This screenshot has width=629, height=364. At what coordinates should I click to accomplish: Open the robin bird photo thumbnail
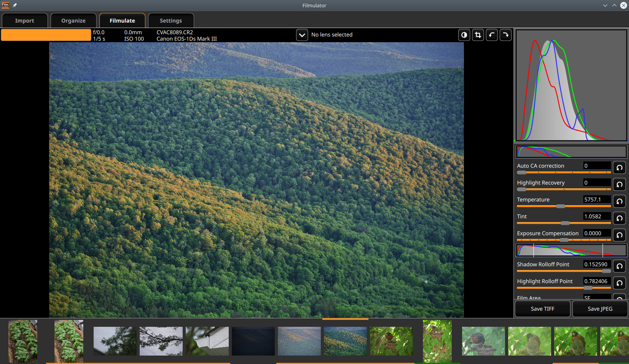pos(391,341)
